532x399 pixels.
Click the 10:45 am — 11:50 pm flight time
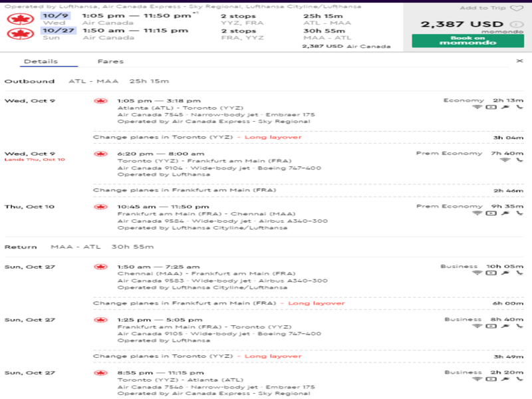coord(163,207)
